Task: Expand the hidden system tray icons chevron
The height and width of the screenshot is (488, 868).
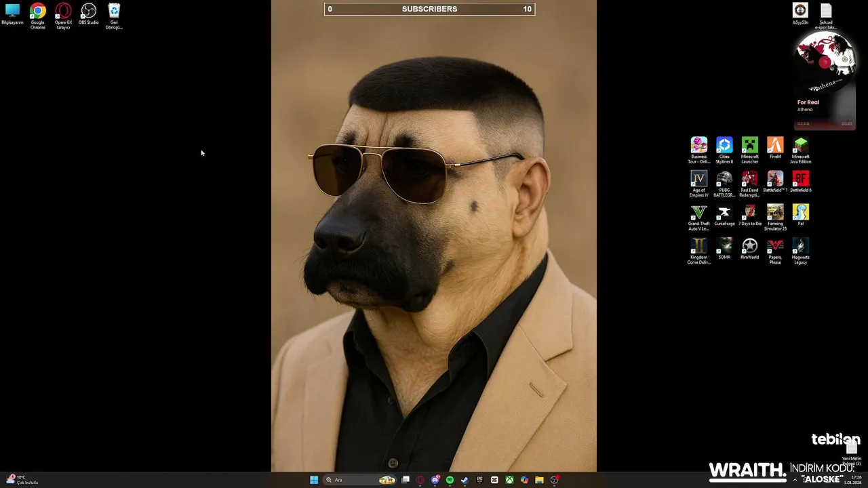Action: pyautogui.click(x=795, y=480)
